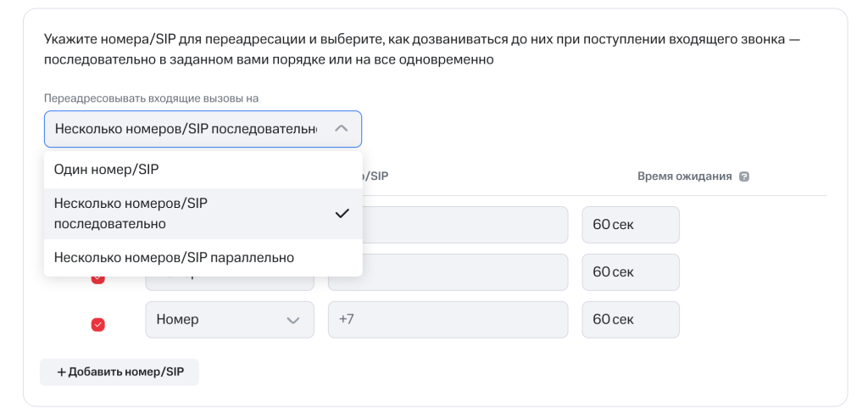The height and width of the screenshot is (420, 868).
Task: Open the help icon beside "Время ожидания"
Action: pos(744,176)
